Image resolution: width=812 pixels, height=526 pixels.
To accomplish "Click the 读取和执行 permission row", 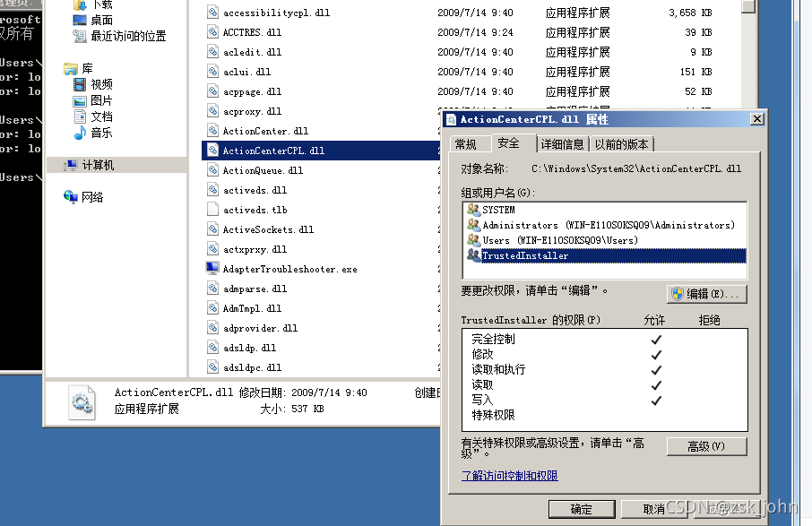I will click(605, 370).
